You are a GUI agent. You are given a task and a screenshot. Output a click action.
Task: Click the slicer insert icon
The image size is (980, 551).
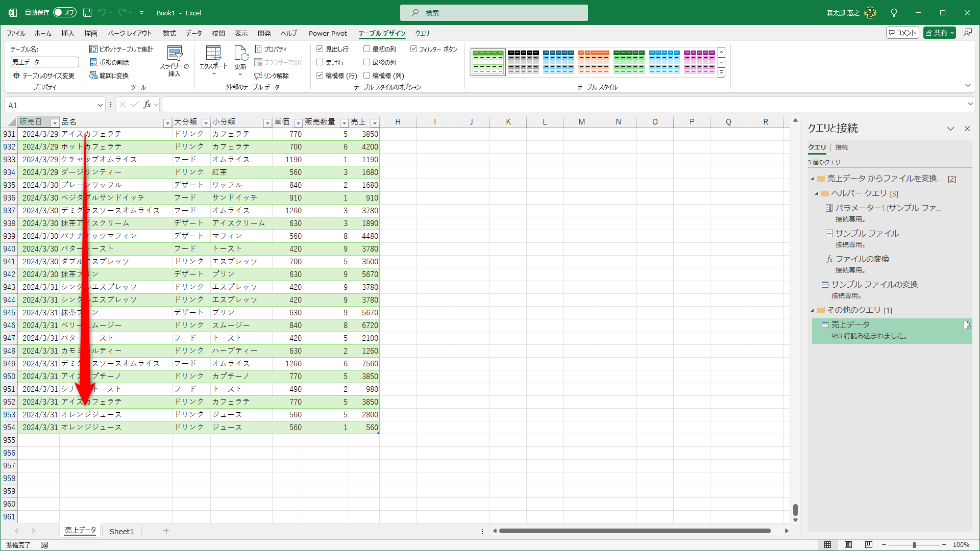pyautogui.click(x=175, y=54)
